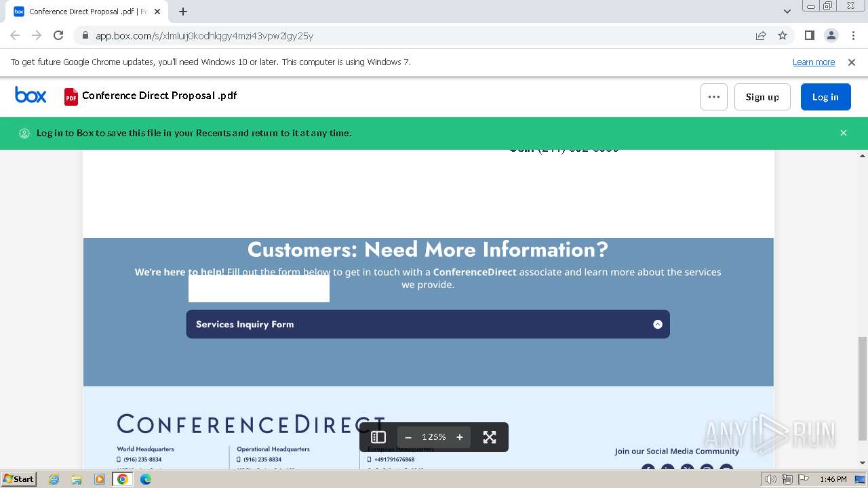Image resolution: width=868 pixels, height=488 pixels.
Task: Click the Action Center flag icon
Action: [x=803, y=479]
